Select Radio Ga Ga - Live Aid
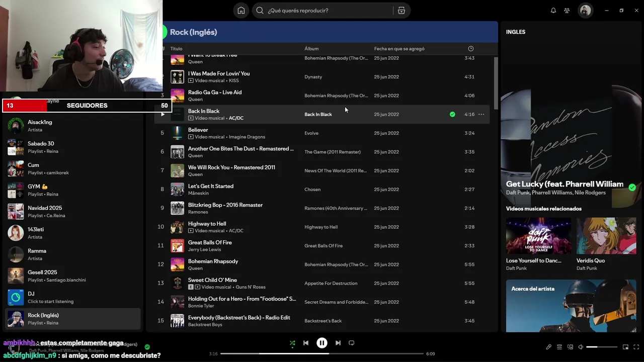This screenshot has height=362, width=644. click(215, 93)
